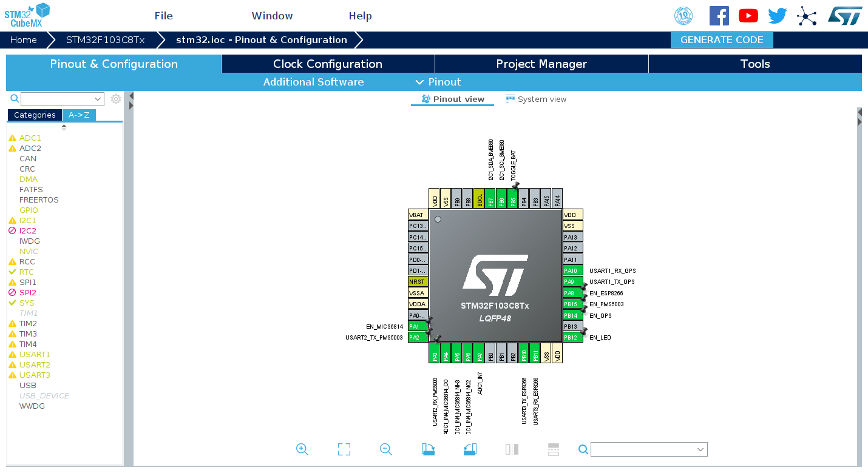Viewport: 868px width, 473px height.
Task: Click the PB12 pin on the chip
Action: (x=573, y=338)
